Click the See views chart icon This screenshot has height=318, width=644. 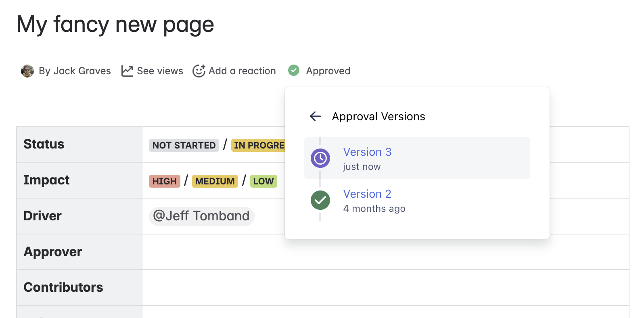pos(127,71)
